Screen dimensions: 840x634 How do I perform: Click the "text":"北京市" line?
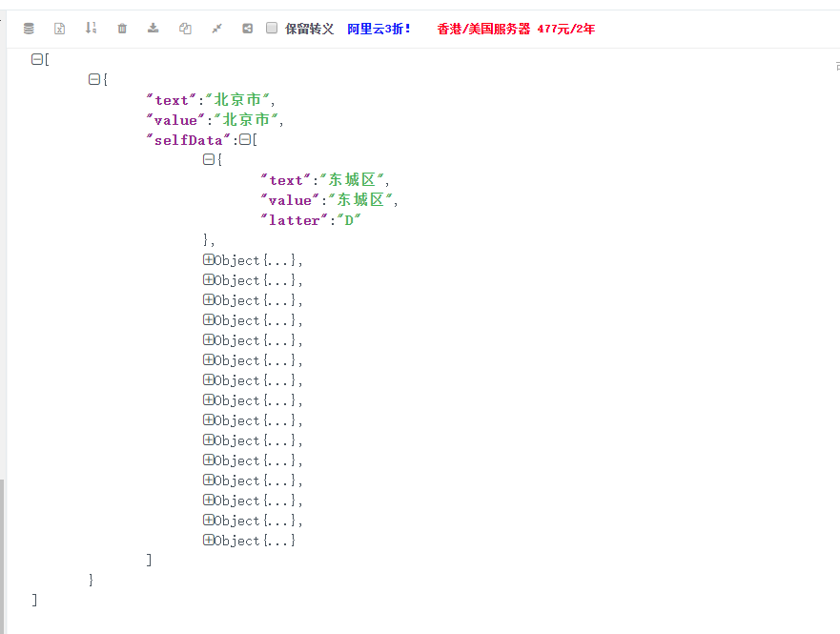pos(211,100)
